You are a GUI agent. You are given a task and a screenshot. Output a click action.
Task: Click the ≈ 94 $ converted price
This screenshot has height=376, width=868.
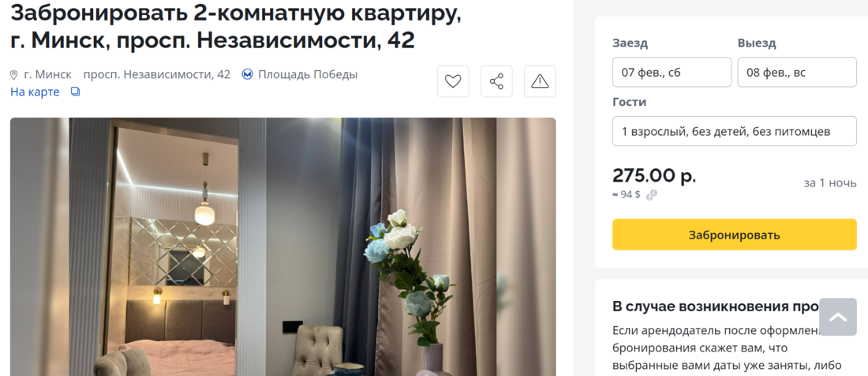(626, 195)
